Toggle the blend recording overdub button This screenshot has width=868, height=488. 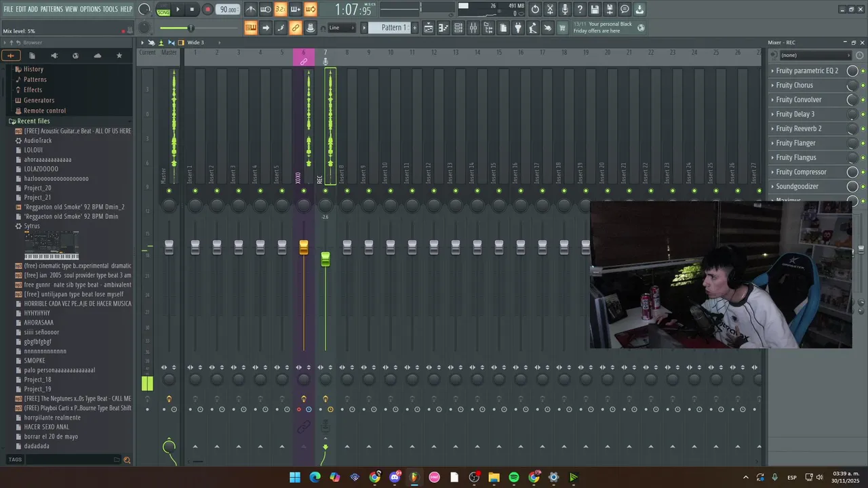click(295, 9)
